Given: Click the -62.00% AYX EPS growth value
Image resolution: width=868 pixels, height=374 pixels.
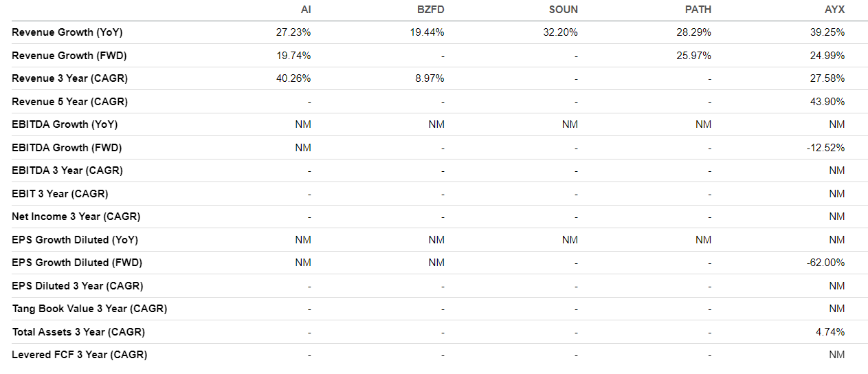Looking at the screenshot, I should tap(826, 263).
